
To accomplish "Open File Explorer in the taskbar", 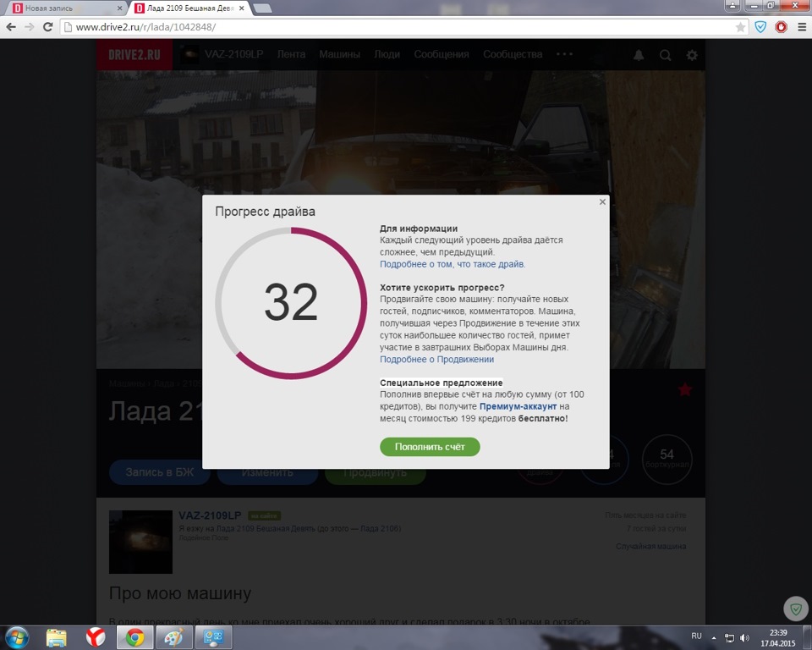I will click(x=56, y=637).
